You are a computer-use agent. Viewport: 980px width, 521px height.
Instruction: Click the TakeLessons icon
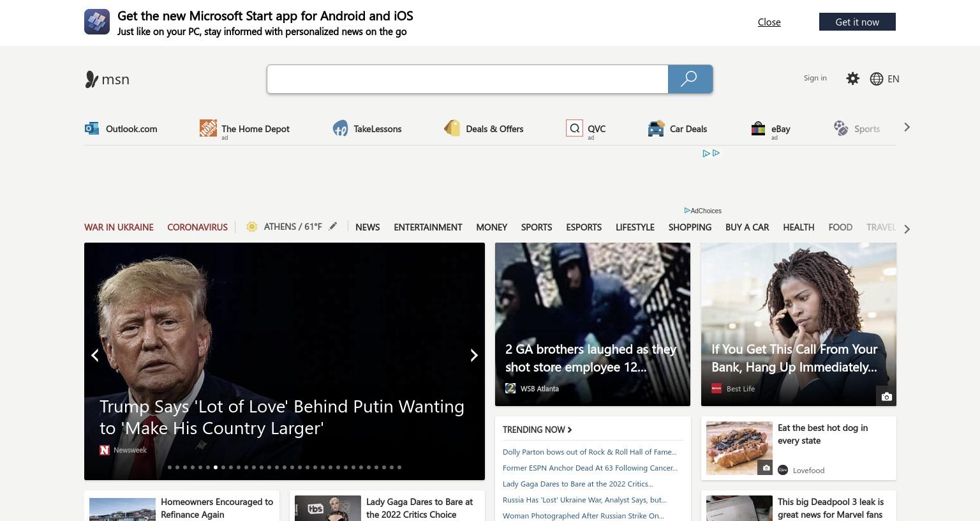(340, 128)
